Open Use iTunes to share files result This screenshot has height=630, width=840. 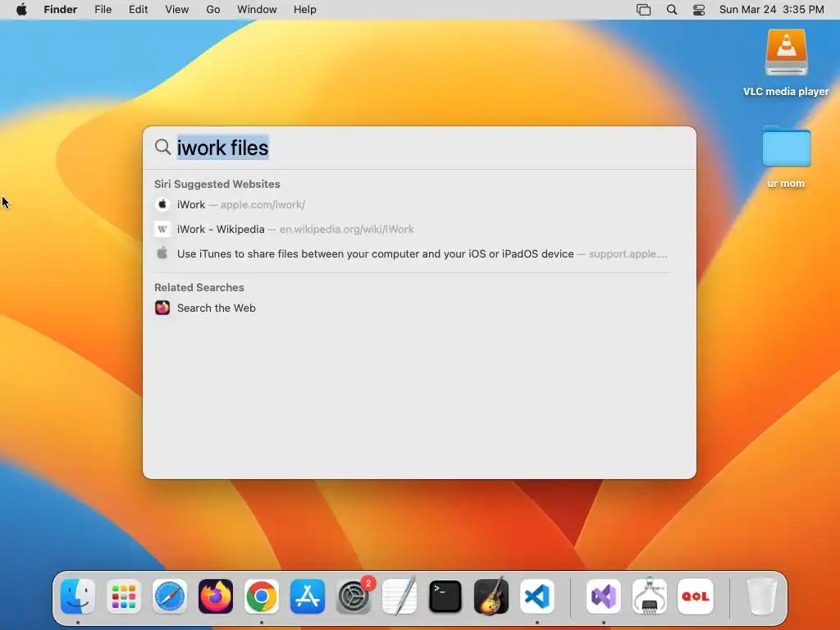click(x=413, y=254)
